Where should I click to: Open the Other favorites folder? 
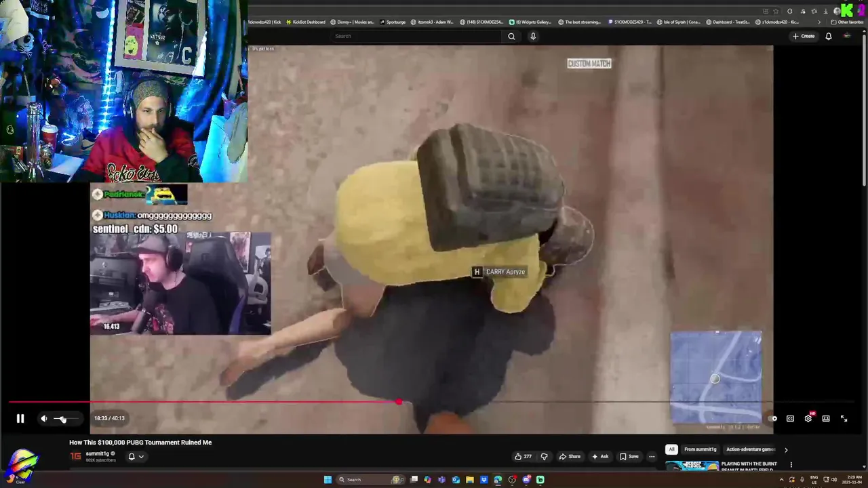847,22
